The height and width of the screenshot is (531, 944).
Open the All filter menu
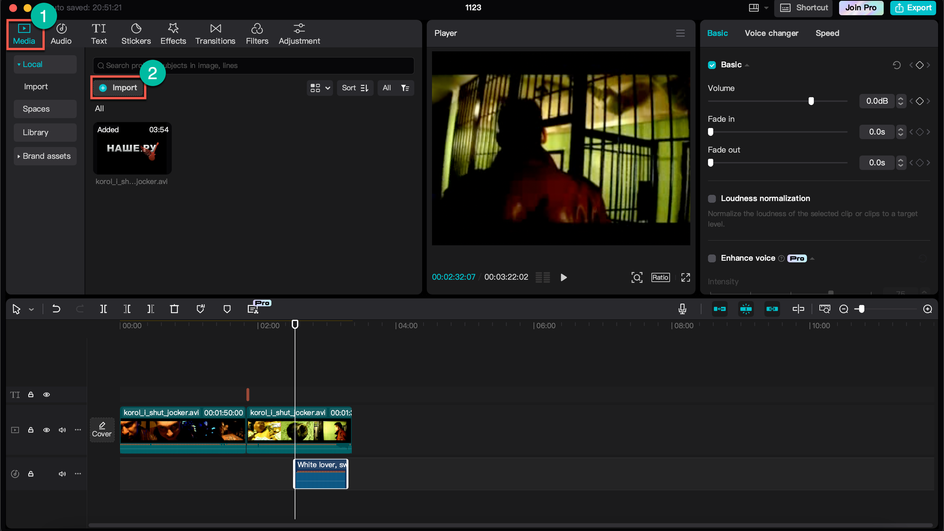[396, 88]
